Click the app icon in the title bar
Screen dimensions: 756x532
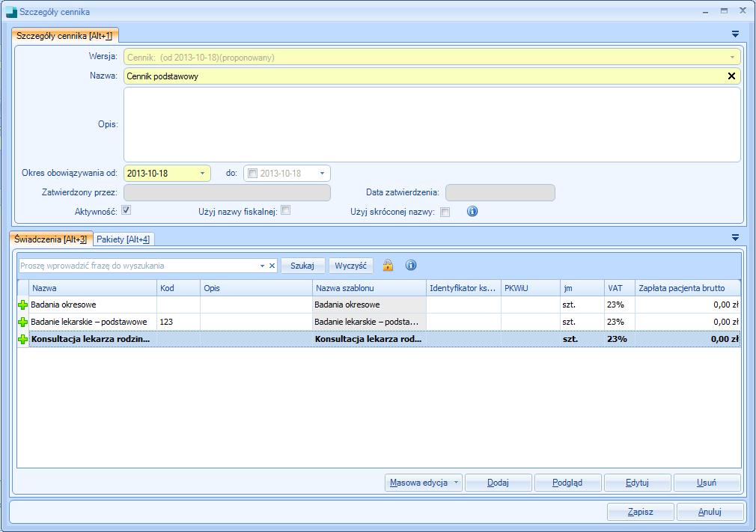point(11,12)
